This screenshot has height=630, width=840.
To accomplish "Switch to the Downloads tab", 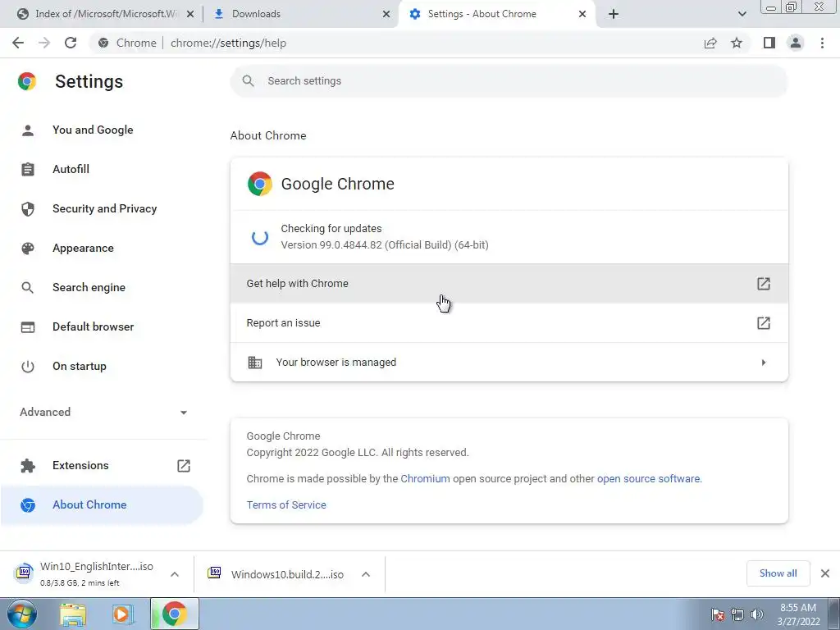I will [x=300, y=14].
